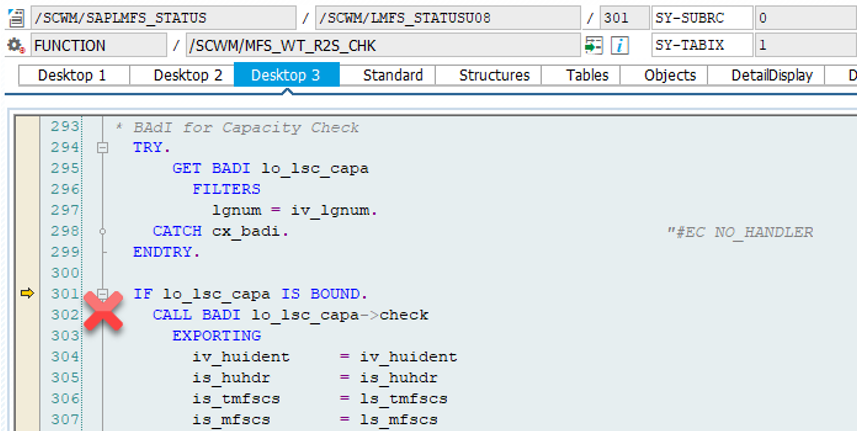Click the 'iv_huident = iv_huident' parameter line
857x431 pixels.
point(325,357)
